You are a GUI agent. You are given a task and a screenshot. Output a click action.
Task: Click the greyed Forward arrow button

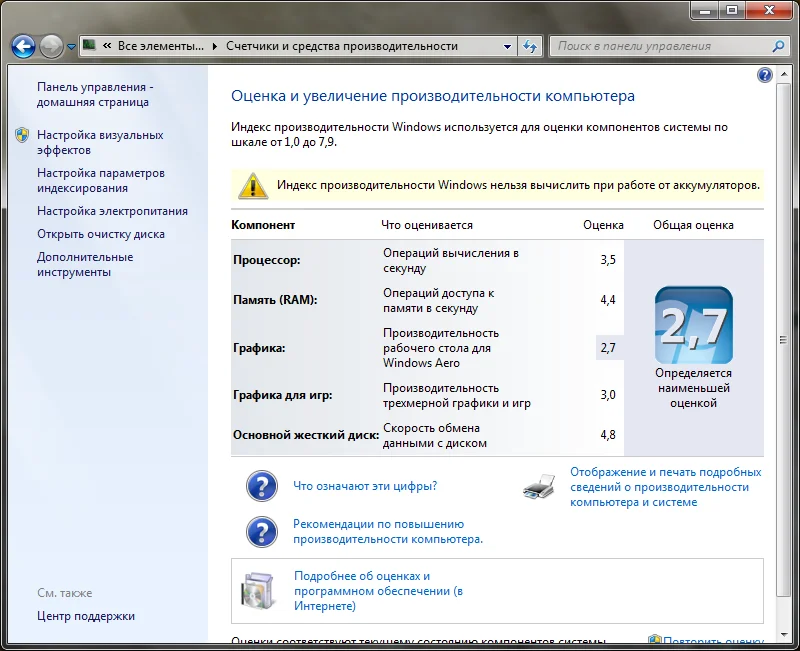point(51,46)
